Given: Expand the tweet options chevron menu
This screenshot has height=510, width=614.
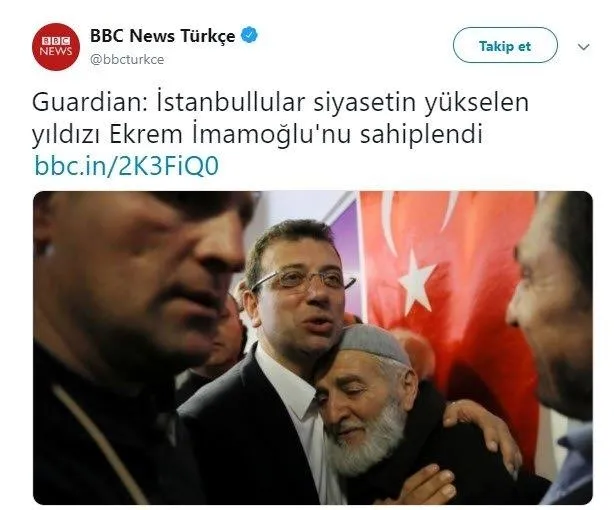Looking at the screenshot, I should coord(583,47).
